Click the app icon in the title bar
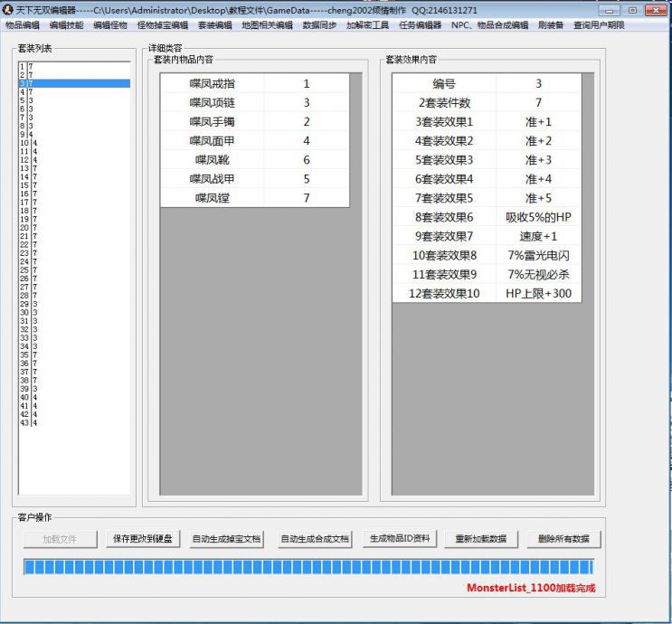Viewport: 672px width, 624px height. click(8, 9)
